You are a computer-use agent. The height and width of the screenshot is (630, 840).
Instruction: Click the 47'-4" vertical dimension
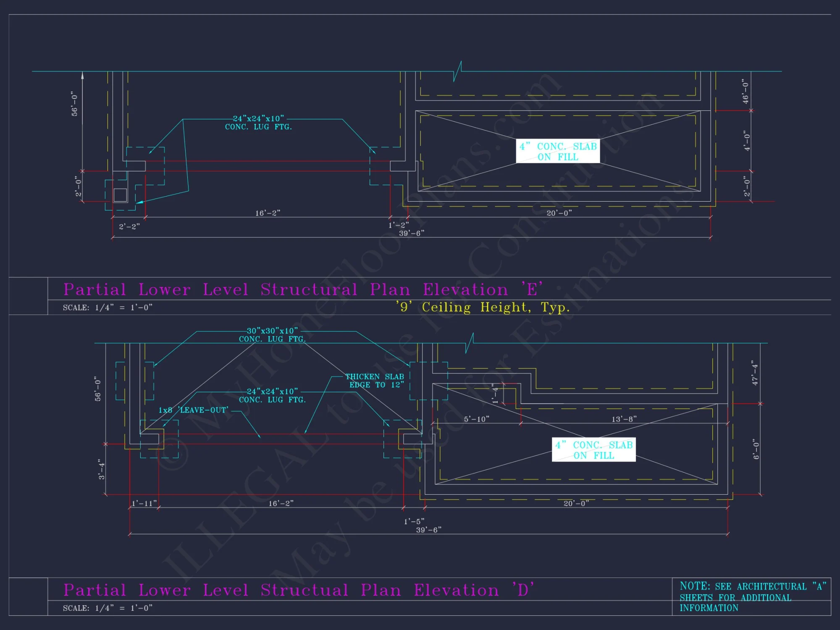click(755, 373)
